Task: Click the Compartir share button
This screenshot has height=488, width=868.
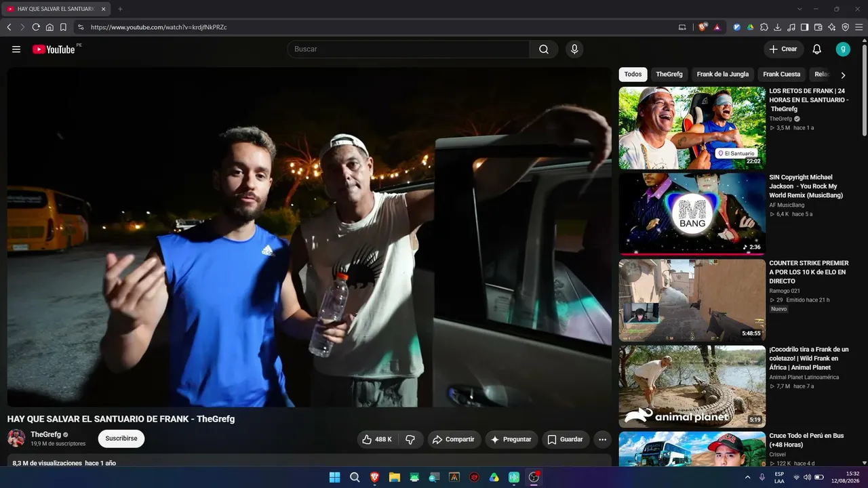Action: click(454, 439)
